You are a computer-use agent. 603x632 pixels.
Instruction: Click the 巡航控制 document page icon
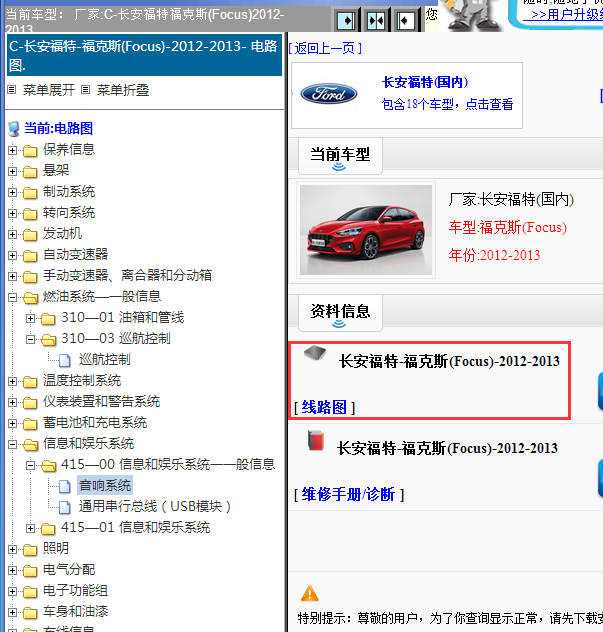point(64,360)
